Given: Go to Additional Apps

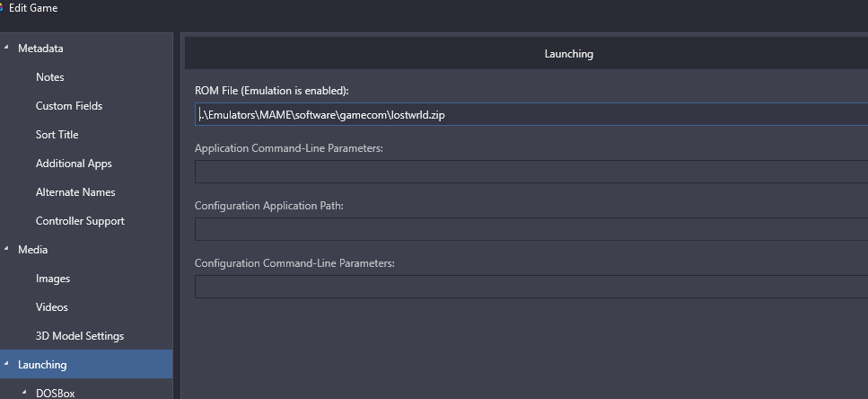Looking at the screenshot, I should [74, 164].
